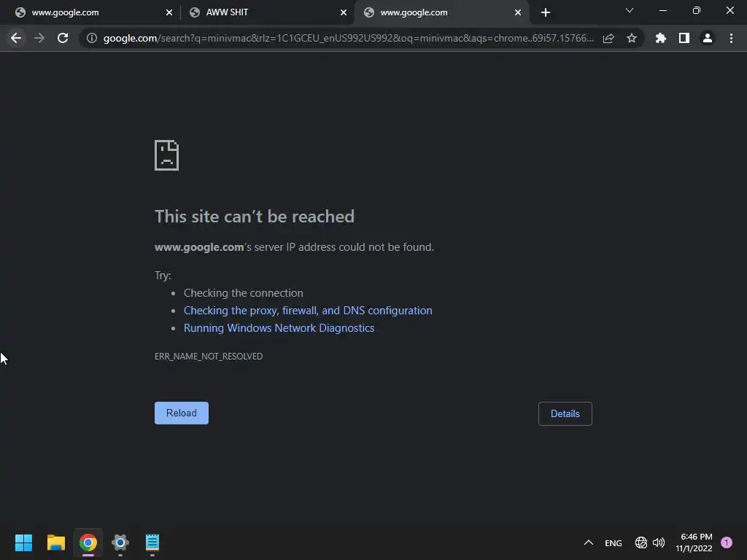This screenshot has height=560, width=747.
Task: Open Chrome three-dot menu
Action: pyautogui.click(x=731, y=38)
